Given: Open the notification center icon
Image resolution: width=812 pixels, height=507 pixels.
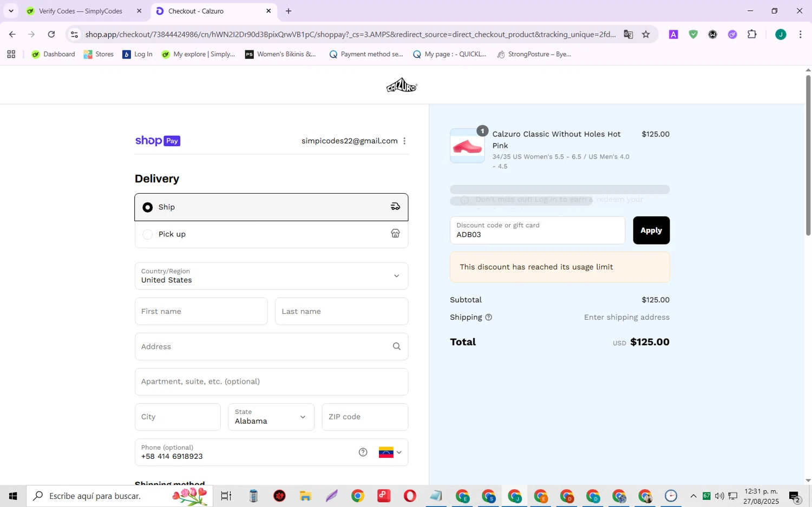Looking at the screenshot, I should click(x=795, y=496).
